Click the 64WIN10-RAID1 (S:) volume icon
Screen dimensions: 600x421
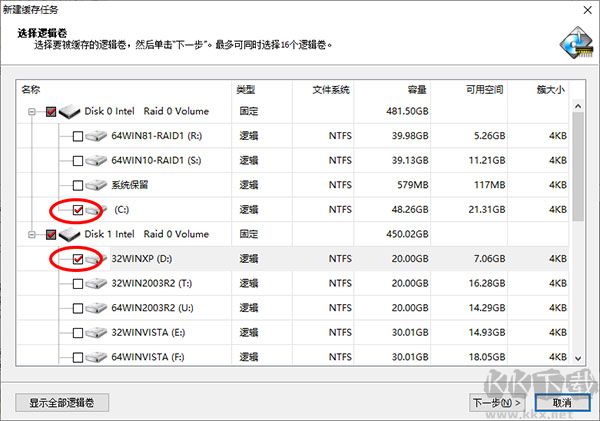click(x=96, y=160)
